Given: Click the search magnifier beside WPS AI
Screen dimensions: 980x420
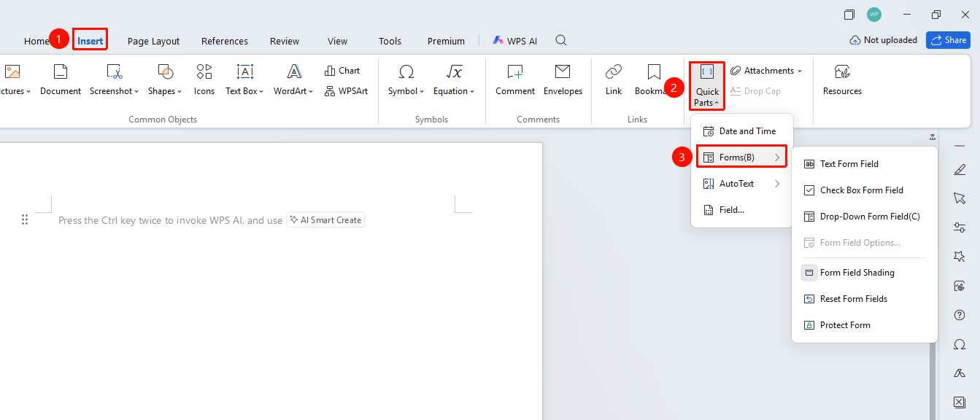Looking at the screenshot, I should 561,41.
